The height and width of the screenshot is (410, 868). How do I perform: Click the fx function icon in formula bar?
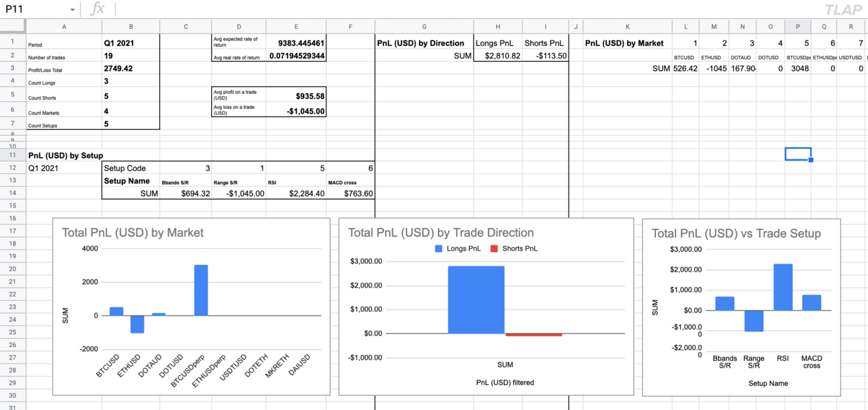pyautogui.click(x=98, y=9)
